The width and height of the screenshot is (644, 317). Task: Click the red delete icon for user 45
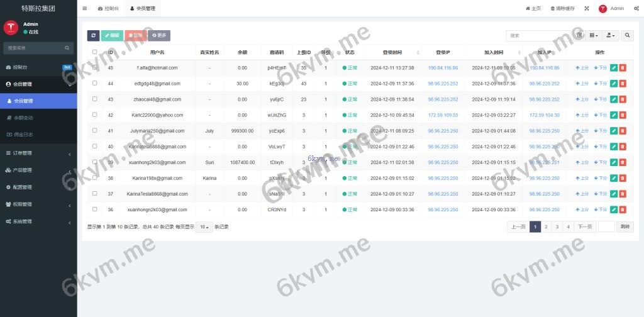click(x=623, y=68)
